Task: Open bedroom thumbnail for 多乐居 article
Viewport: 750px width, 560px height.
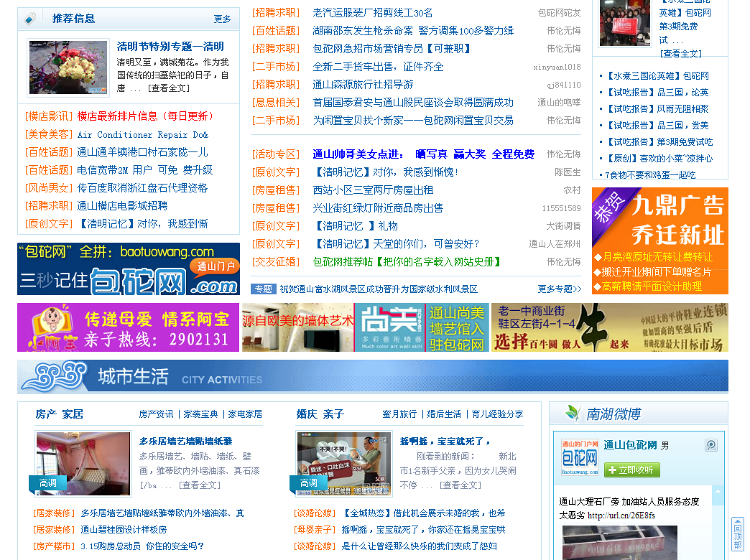Action: coord(83,464)
